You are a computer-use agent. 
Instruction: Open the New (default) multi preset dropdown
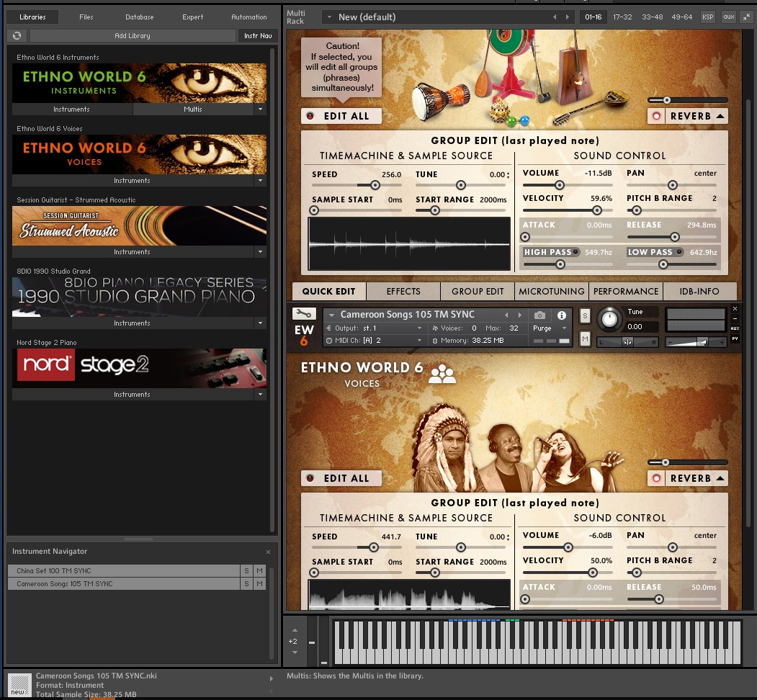tap(330, 17)
